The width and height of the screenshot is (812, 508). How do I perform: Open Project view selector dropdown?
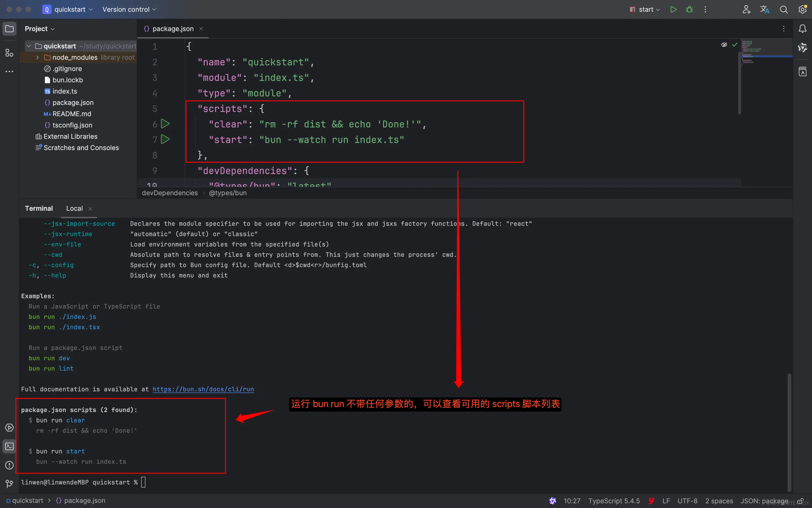coord(39,29)
